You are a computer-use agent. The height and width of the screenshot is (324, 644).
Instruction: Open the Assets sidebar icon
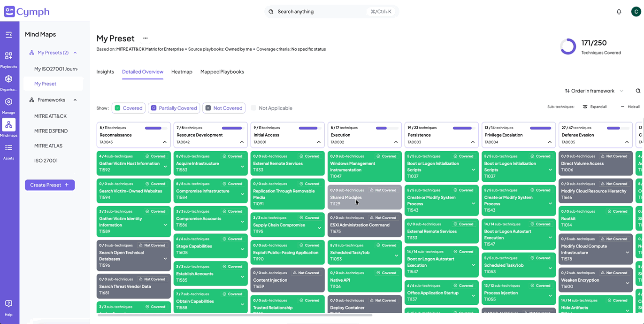click(x=8, y=147)
